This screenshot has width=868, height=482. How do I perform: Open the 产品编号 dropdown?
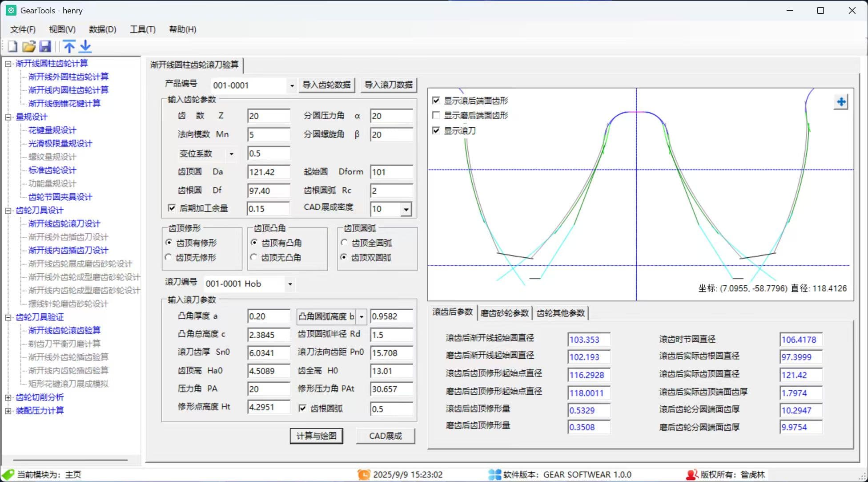291,85
